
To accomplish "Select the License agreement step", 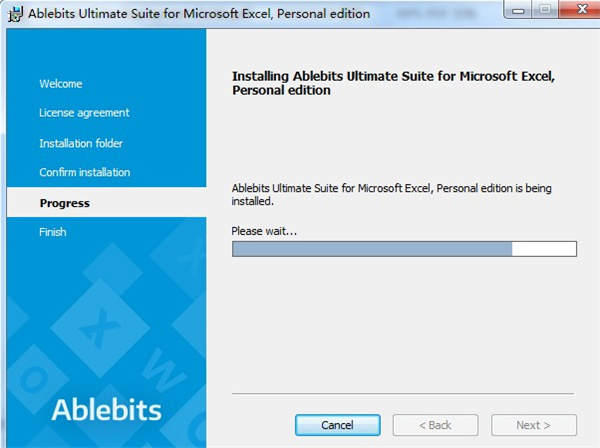I will click(84, 112).
